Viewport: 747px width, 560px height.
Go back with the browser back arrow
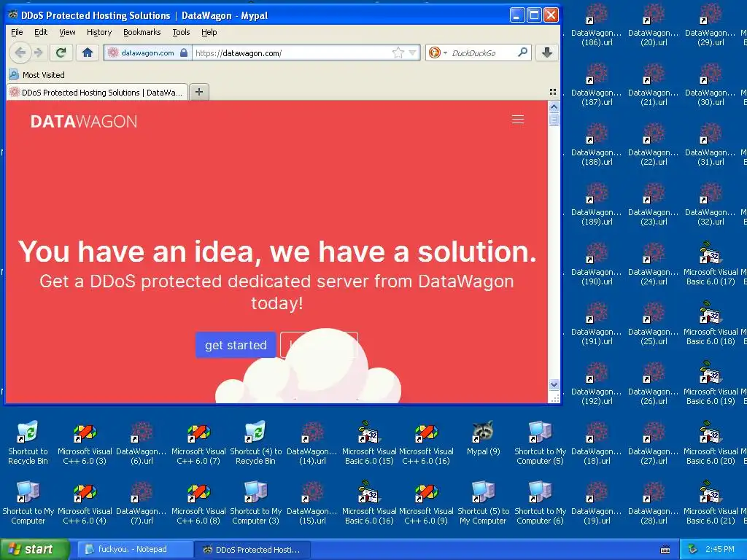pos(20,52)
